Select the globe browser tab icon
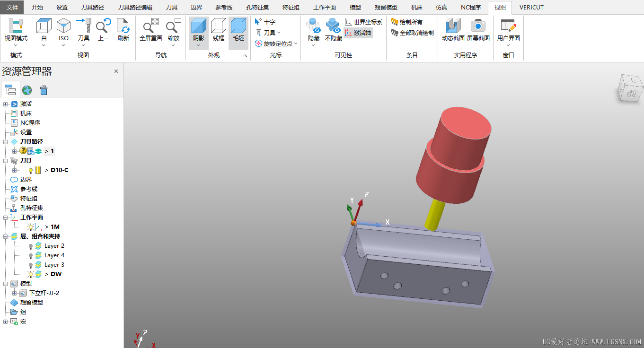Viewport: 644px width, 348px height. click(27, 90)
